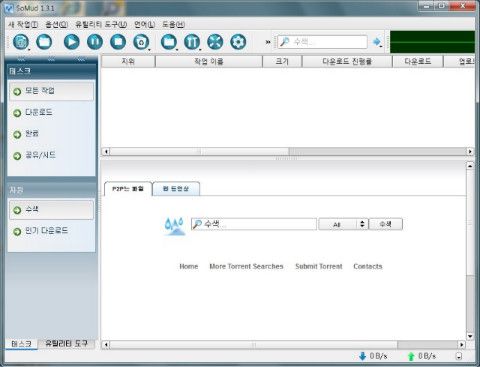The width and height of the screenshot is (480, 367).
Task: Click the green upload speed arrow in status bar
Action: [x=411, y=356]
